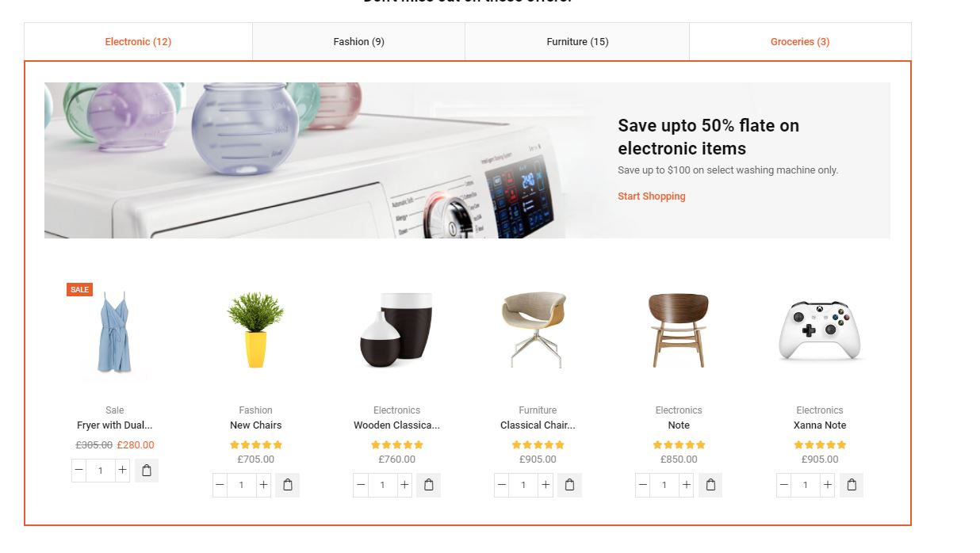Decrease quantity for New Chairs
Image resolution: width=980 pixels, height=553 pixels.
point(220,485)
